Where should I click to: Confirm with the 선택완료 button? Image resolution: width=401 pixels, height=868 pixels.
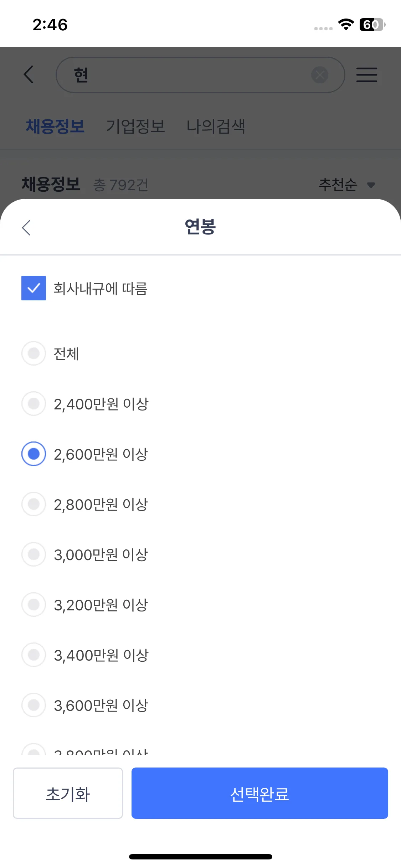point(259,793)
